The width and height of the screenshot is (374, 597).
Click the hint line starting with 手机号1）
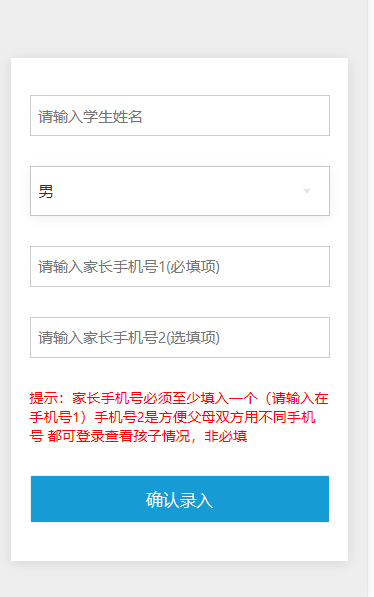[x=173, y=417]
